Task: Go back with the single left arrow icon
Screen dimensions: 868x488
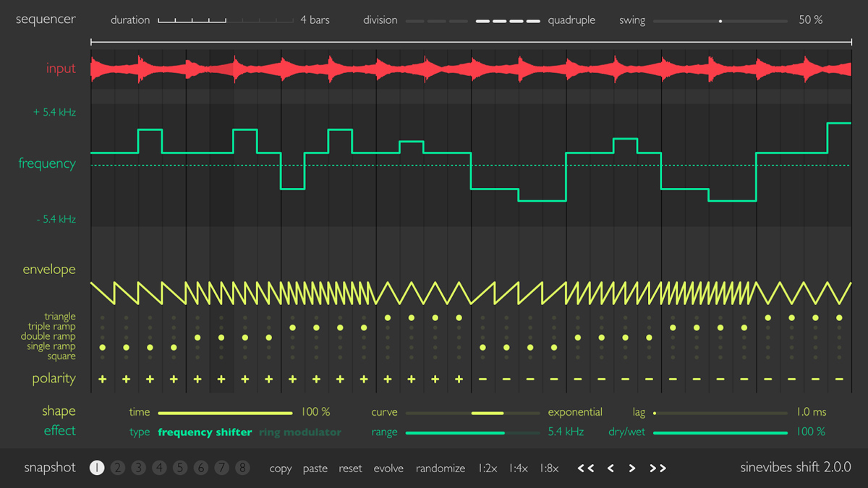Action: (x=611, y=468)
